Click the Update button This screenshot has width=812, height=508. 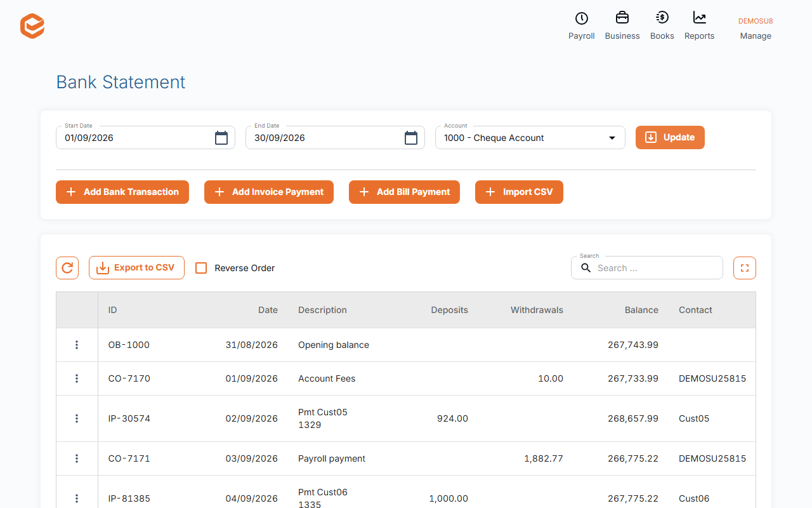pos(670,138)
